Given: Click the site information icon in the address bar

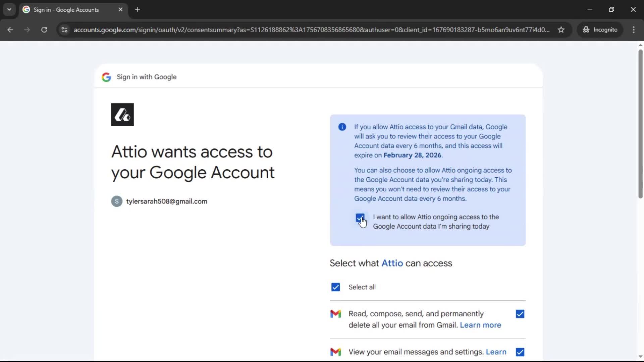Looking at the screenshot, I should (64, 30).
